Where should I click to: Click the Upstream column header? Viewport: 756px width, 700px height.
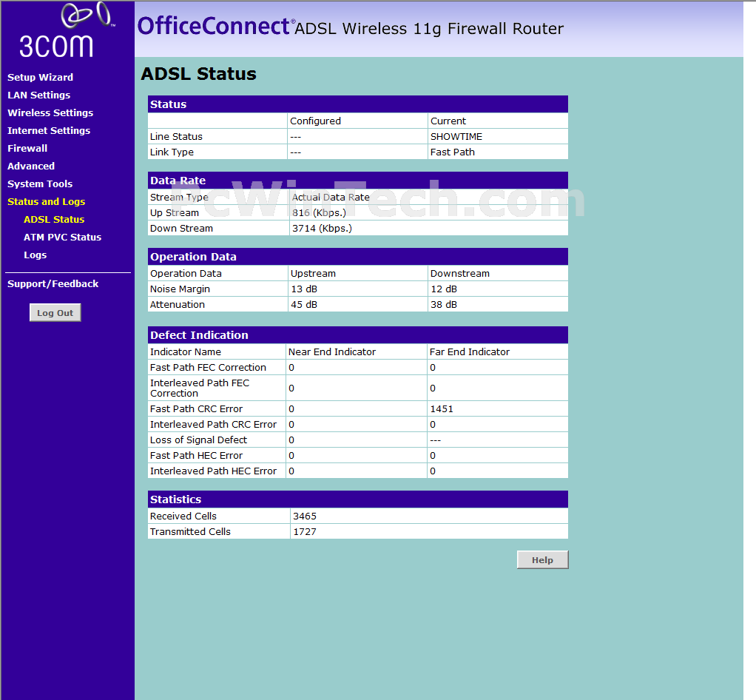pyautogui.click(x=313, y=274)
